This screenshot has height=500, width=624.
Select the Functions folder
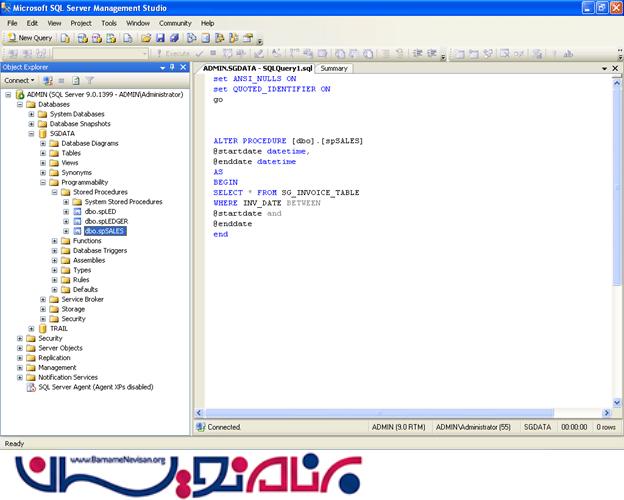[87, 241]
